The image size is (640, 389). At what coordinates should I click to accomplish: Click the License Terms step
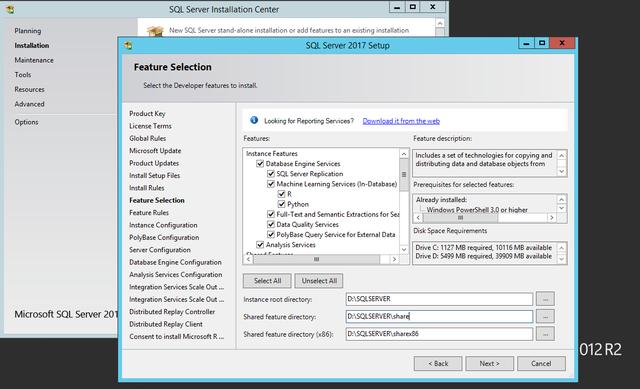point(150,126)
